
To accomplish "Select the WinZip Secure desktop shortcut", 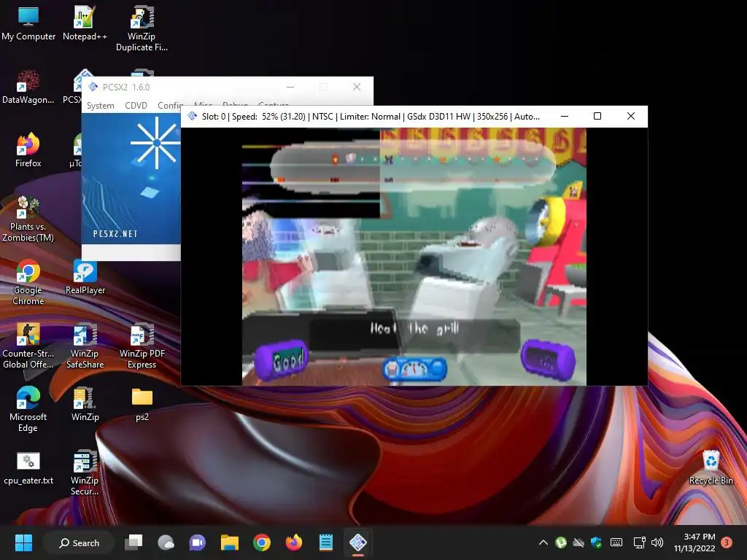I will (85, 472).
